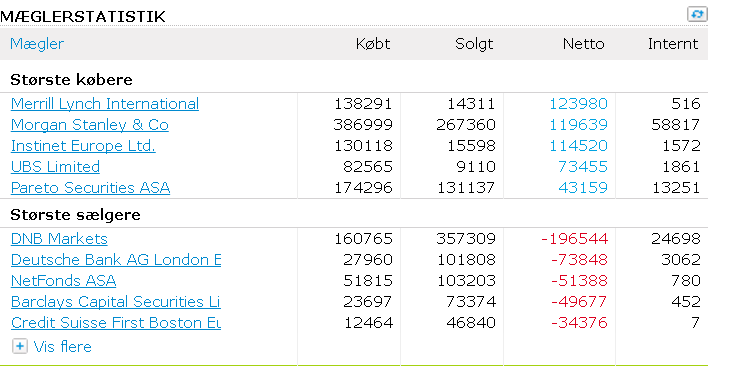Viewport: 733px width, 367px height.
Task: Select Instinet Europe Ltd. broker
Action: 83,146
